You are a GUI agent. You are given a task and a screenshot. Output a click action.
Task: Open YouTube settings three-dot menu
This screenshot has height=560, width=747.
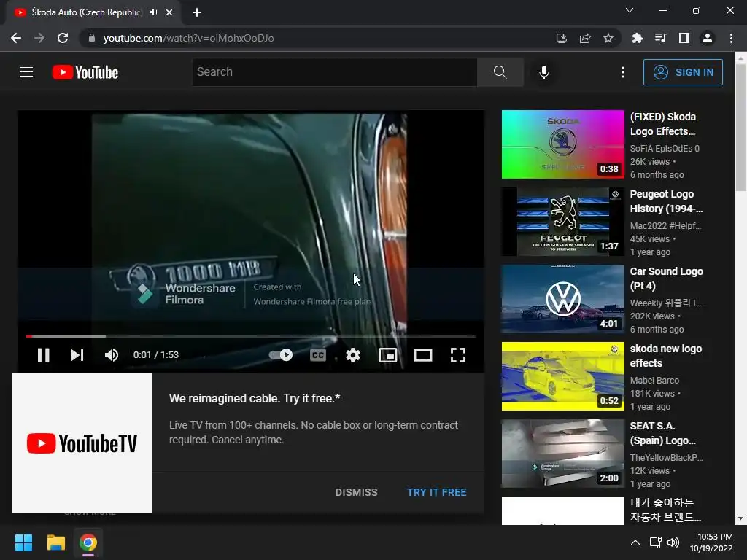point(623,72)
